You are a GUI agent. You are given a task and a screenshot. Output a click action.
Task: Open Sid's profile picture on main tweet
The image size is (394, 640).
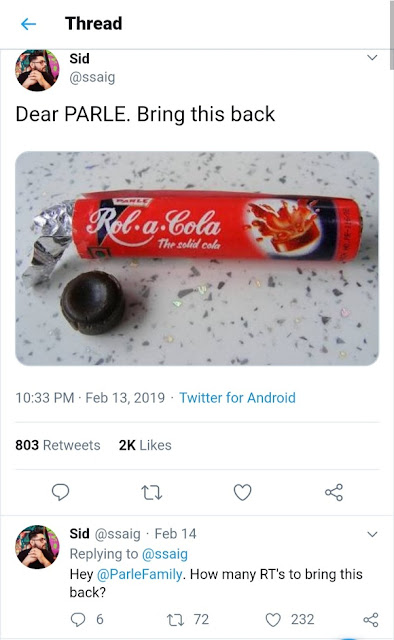(x=37, y=70)
